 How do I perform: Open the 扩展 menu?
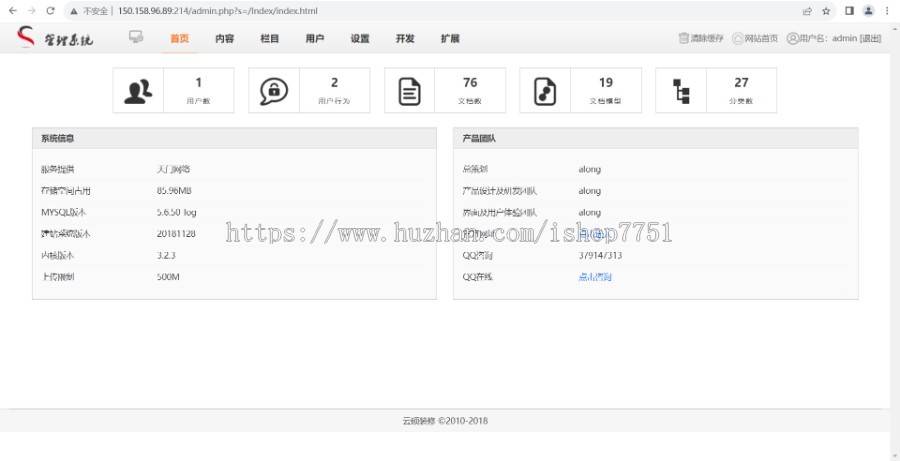(450, 38)
